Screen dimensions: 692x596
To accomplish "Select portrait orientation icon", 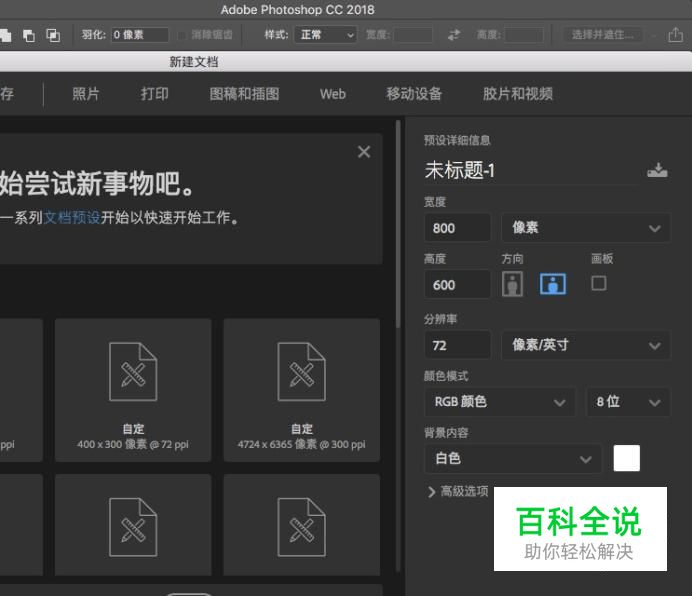I will tap(512, 284).
